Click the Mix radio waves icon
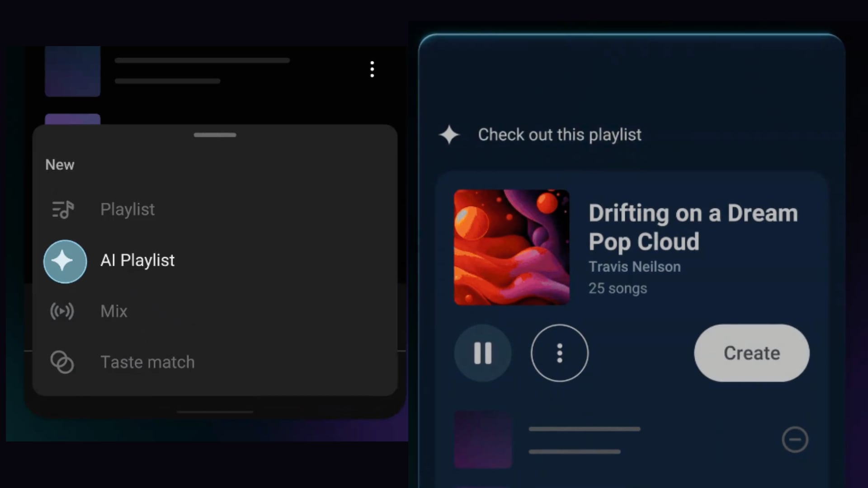 tap(62, 311)
